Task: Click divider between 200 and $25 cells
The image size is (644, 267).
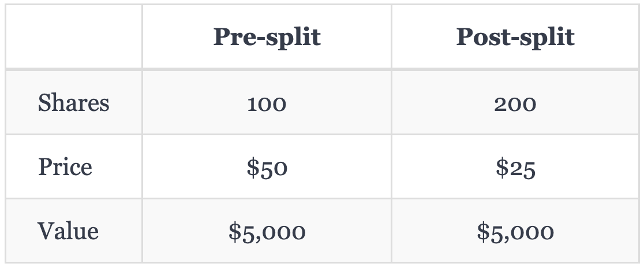Action: [515, 134]
